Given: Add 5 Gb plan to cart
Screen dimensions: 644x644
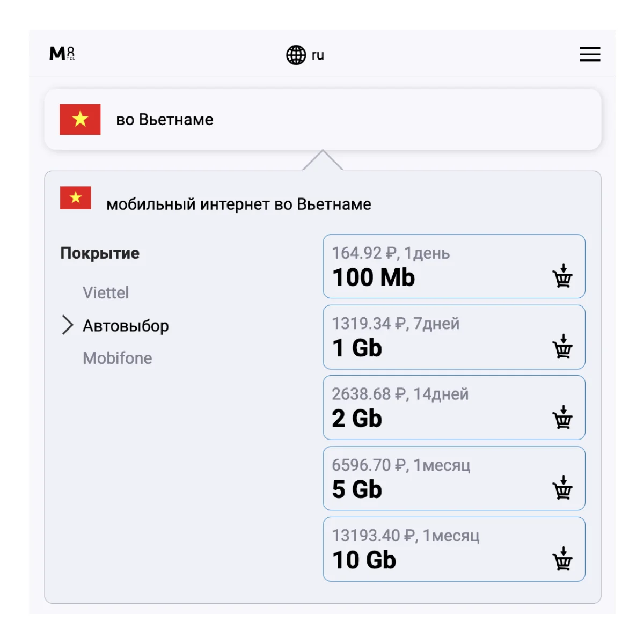Looking at the screenshot, I should pos(562,488).
